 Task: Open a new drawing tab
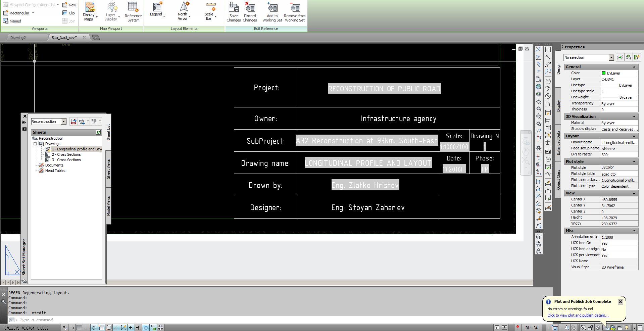pyautogui.click(x=96, y=38)
